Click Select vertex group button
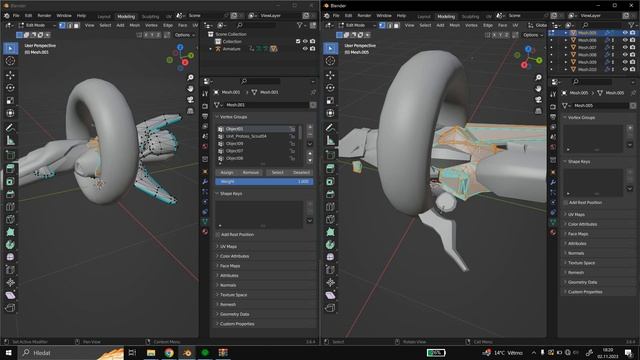This screenshot has height=360, width=640. click(278, 172)
